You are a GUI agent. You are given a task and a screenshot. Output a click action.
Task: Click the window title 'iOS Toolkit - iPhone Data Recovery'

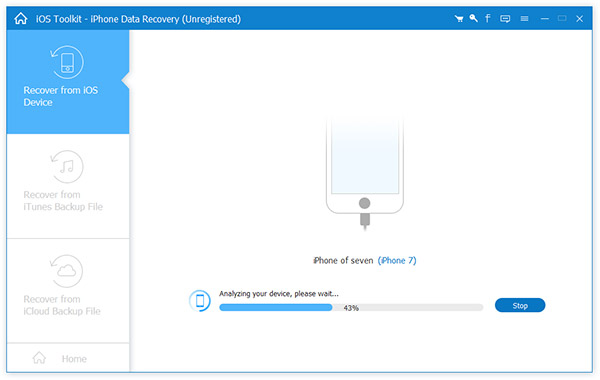coord(138,19)
